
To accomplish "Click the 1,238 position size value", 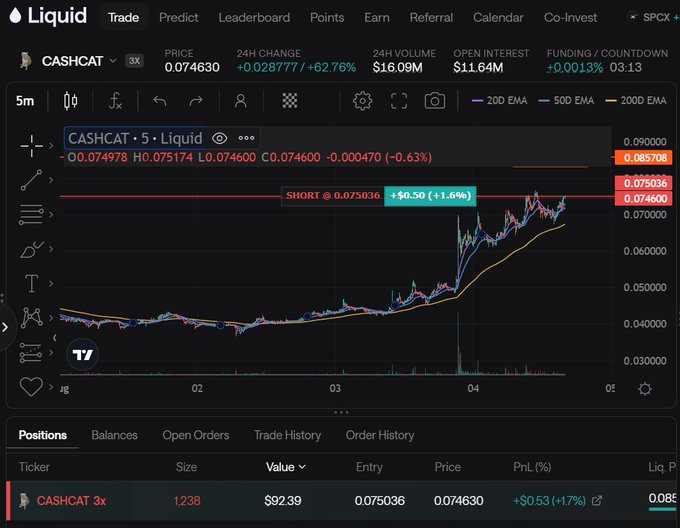I will click(187, 501).
